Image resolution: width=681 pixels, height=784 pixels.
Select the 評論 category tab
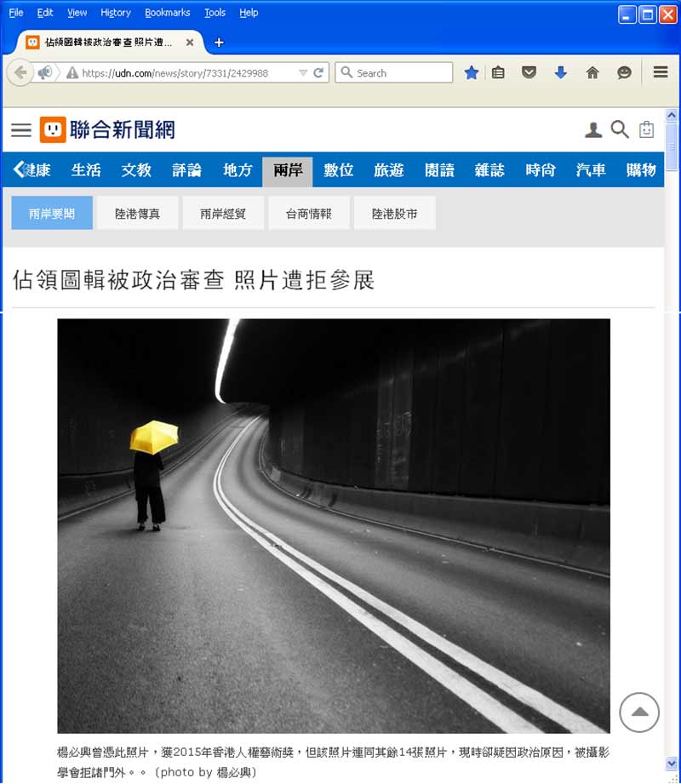pos(187,170)
